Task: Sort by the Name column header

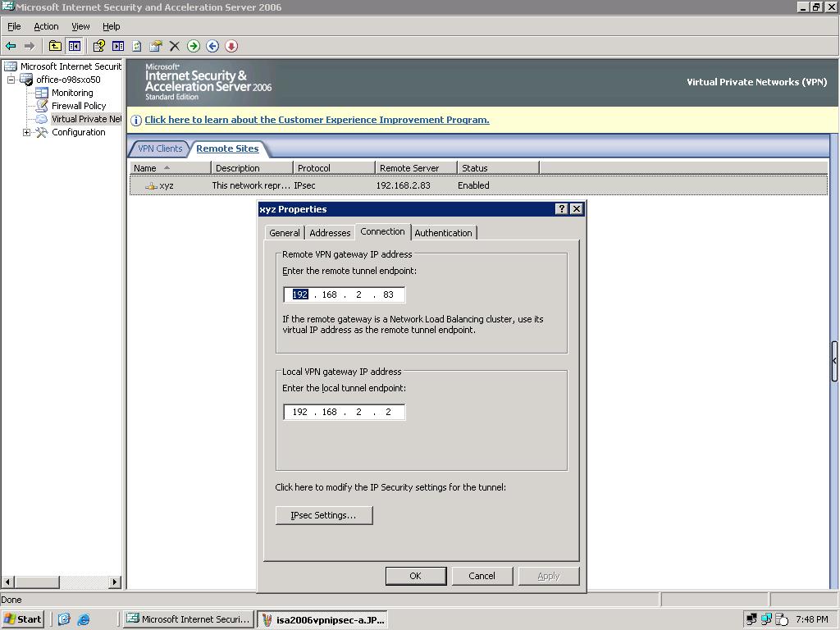Action: 171,168
